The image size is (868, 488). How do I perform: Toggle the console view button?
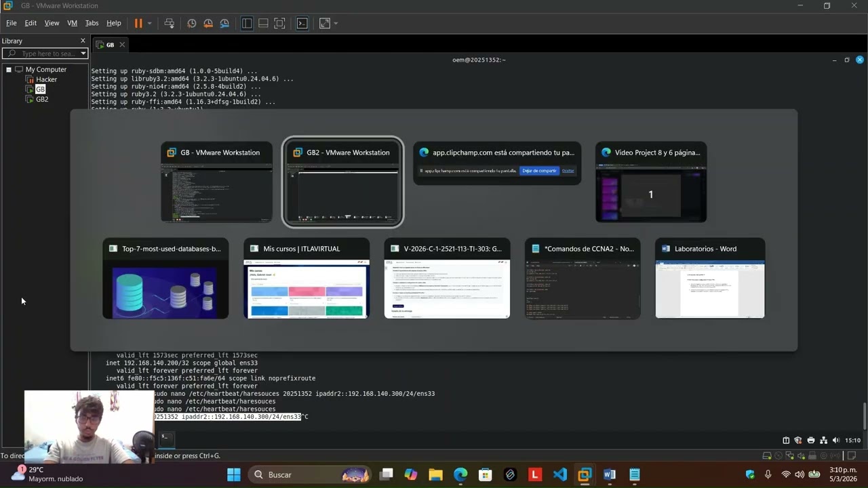[x=302, y=23]
